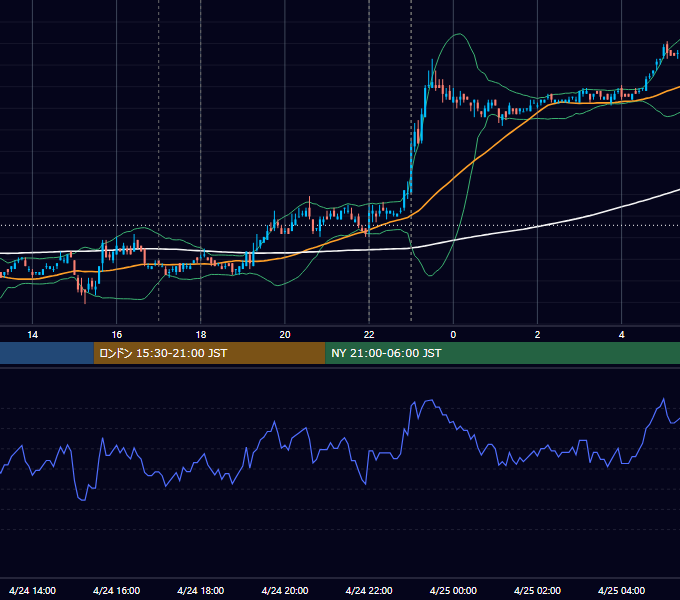680x600 pixels.
Task: Click the 20 hour axis label
Action: [285, 335]
